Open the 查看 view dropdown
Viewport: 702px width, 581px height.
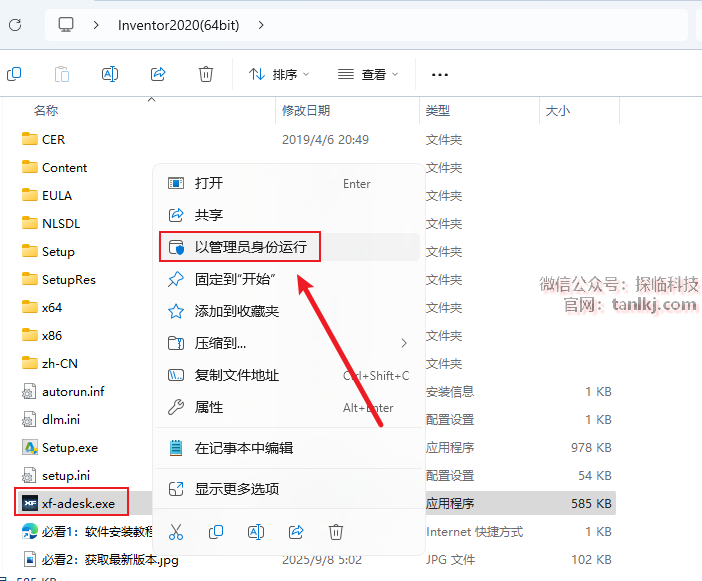point(368,74)
